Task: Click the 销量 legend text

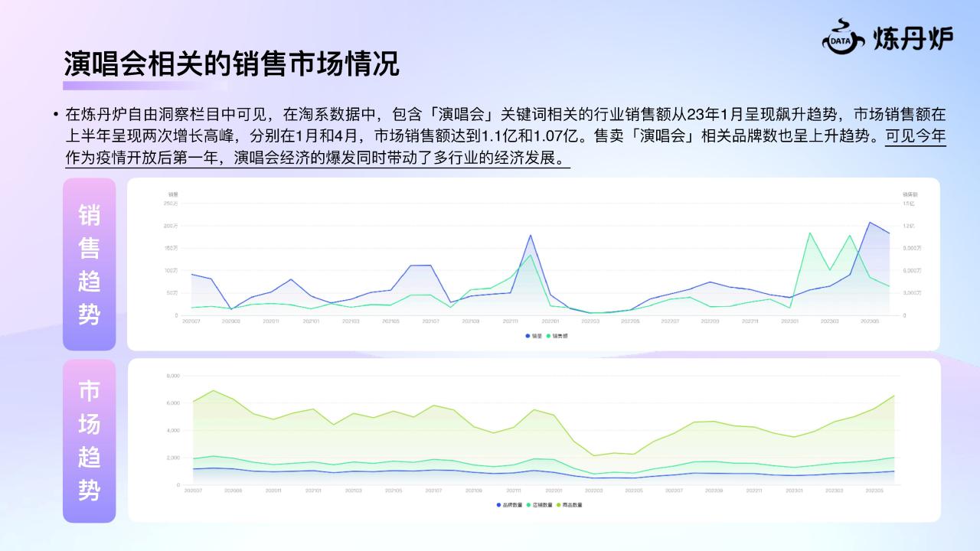Action: (537, 336)
